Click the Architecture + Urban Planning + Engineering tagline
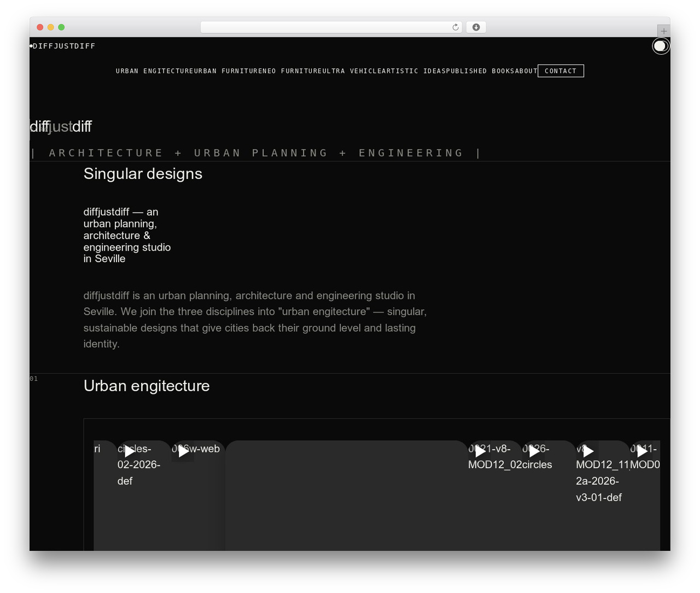This screenshot has width=700, height=593. coord(256,153)
